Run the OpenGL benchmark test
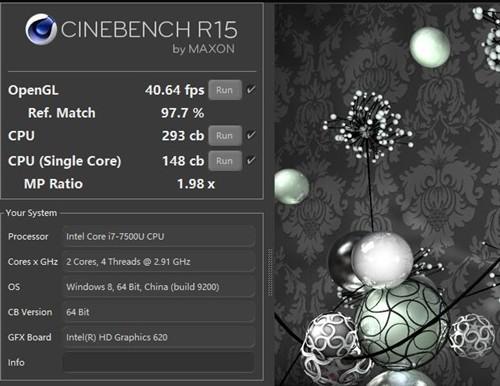 point(225,90)
